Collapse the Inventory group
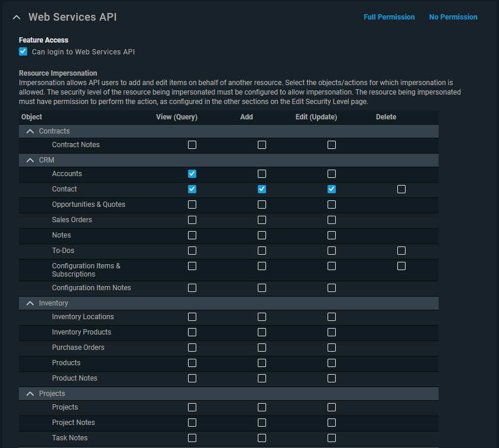This screenshot has height=448, width=499. (x=30, y=303)
